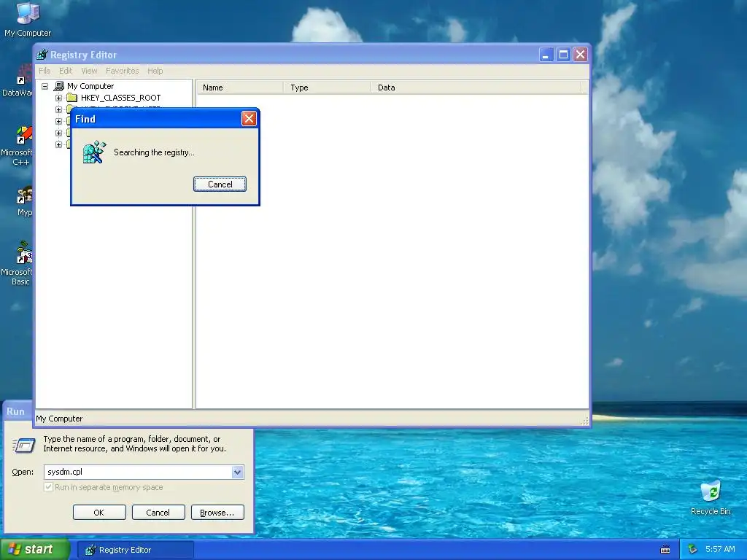Click the 5:57 AM system clock

(x=720, y=550)
